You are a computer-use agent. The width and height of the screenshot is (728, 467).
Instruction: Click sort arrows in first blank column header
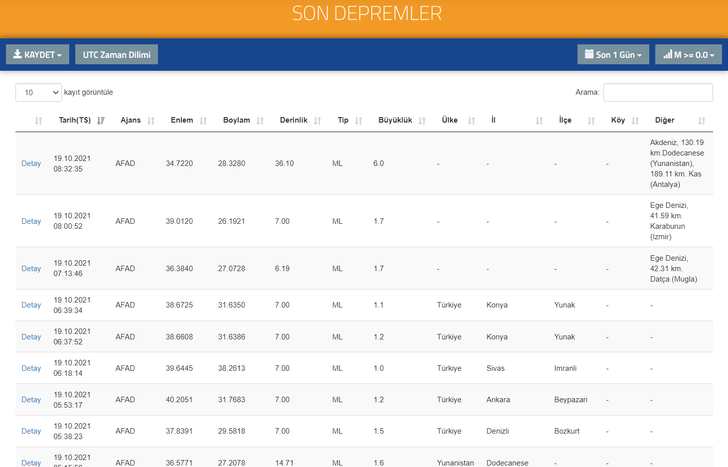pos(39,121)
